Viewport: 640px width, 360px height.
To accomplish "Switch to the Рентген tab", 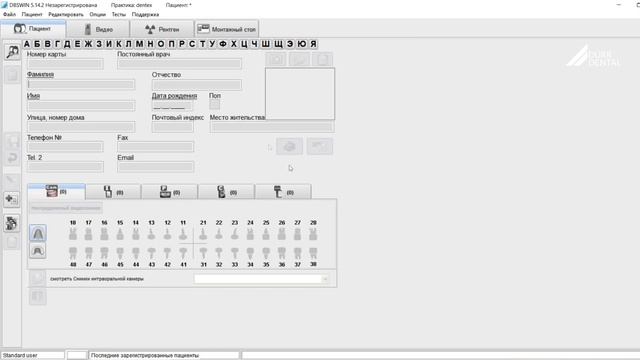I will tap(162, 29).
